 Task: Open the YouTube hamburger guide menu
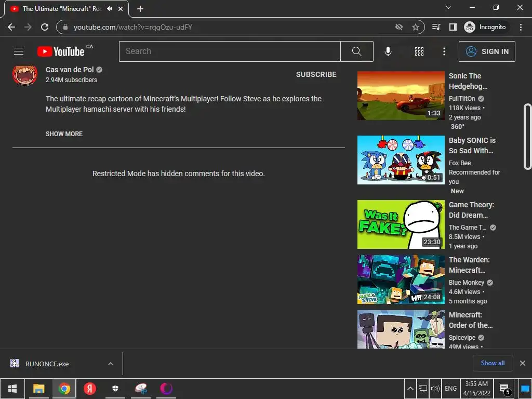(19, 51)
